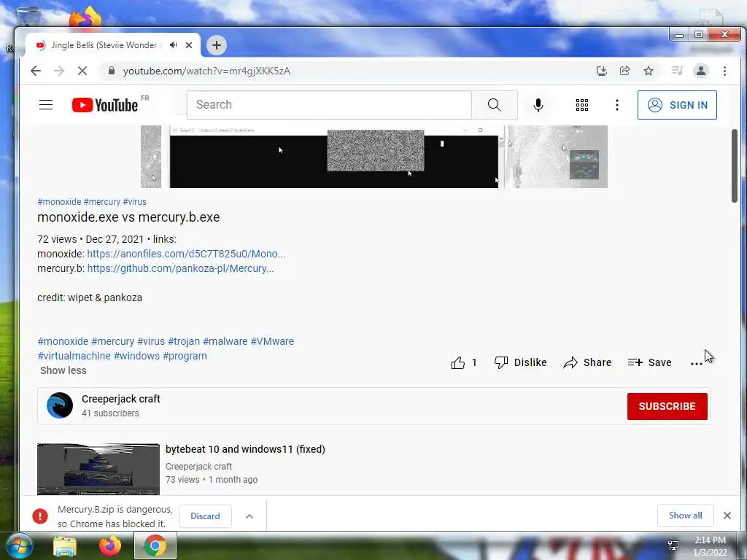Click the Dislike button

click(520, 363)
